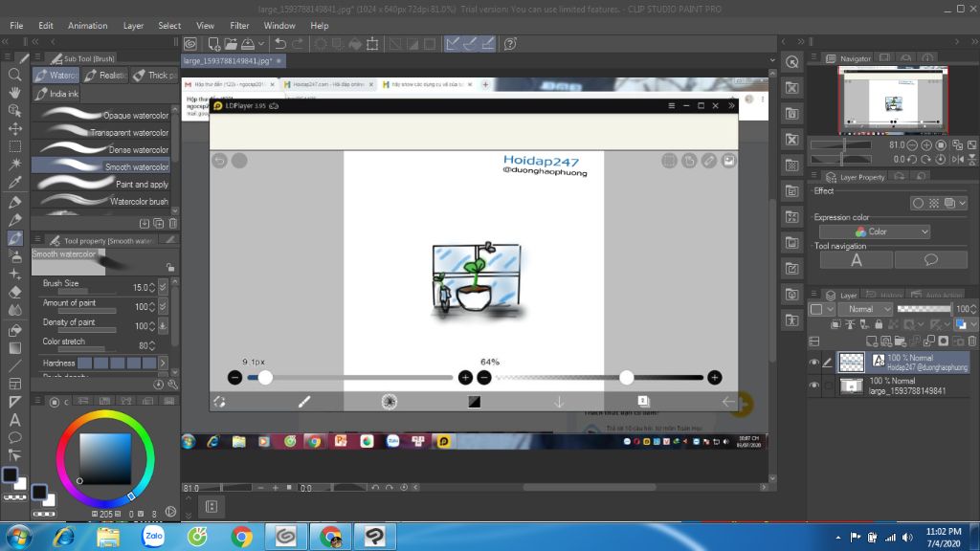Select the Eyedropper tool

point(14,183)
